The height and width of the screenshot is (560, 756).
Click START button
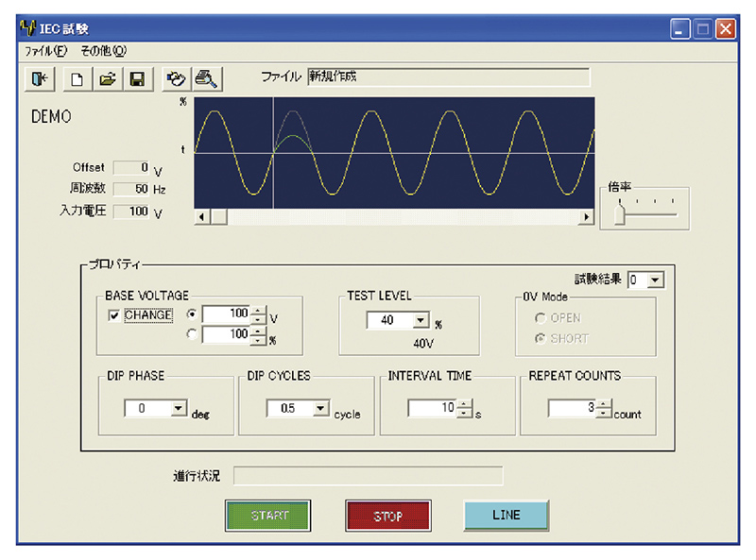[x=268, y=516]
